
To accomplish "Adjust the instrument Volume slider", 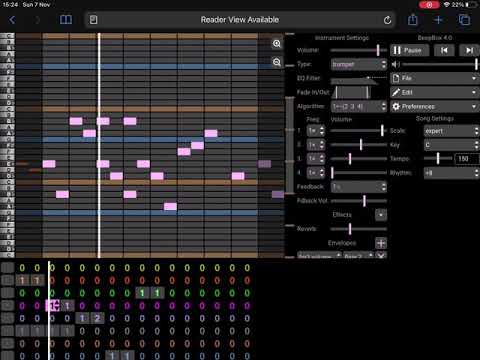I will (359, 50).
